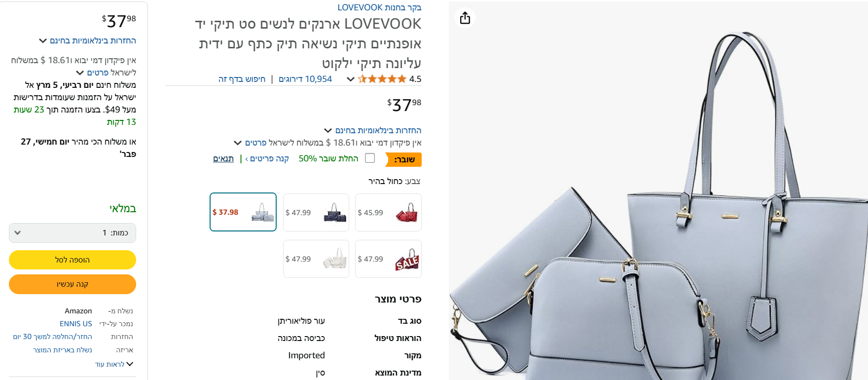Select the red $45.99 handbag swatch
The height and width of the screenshot is (380, 868).
coord(388,213)
